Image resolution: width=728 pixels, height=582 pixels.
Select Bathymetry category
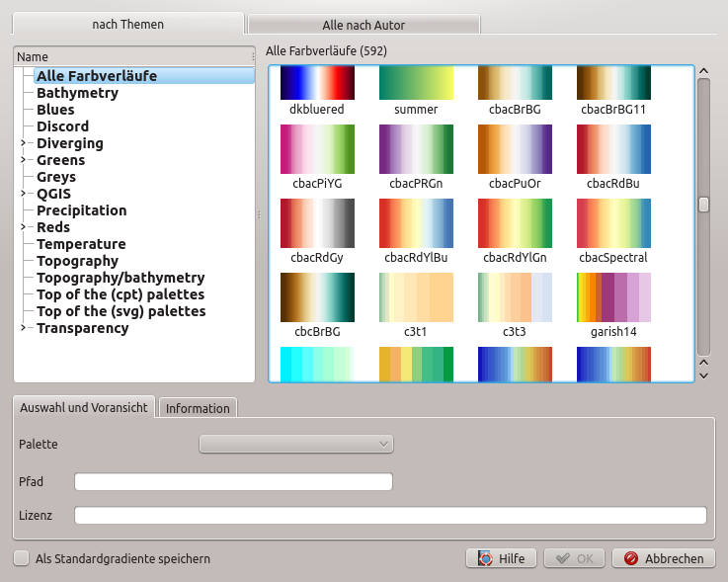click(77, 93)
